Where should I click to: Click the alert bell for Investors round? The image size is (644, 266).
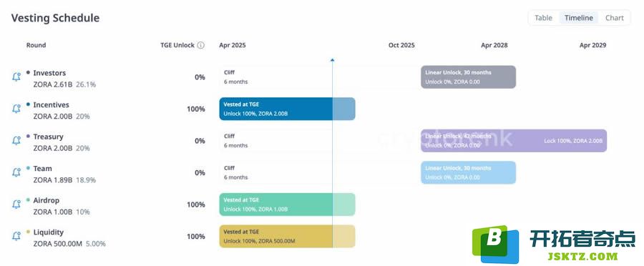click(16, 77)
